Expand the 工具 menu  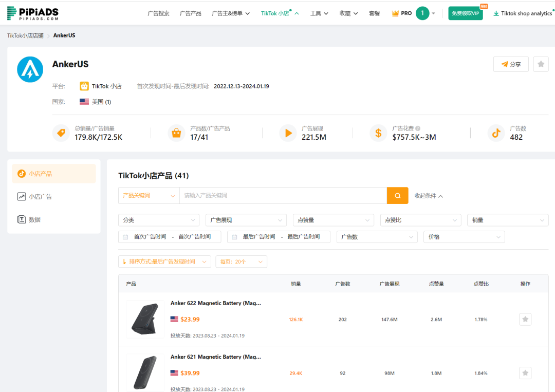click(x=319, y=13)
